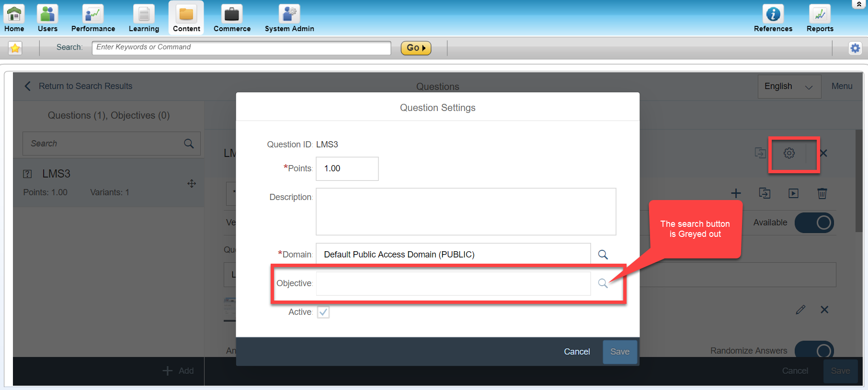Click the preview play icon

coord(793,193)
